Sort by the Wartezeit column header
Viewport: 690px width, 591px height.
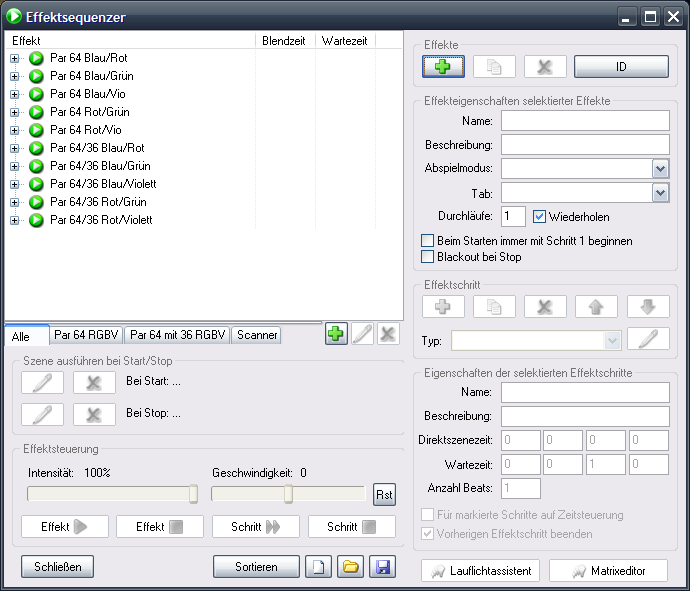click(345, 41)
